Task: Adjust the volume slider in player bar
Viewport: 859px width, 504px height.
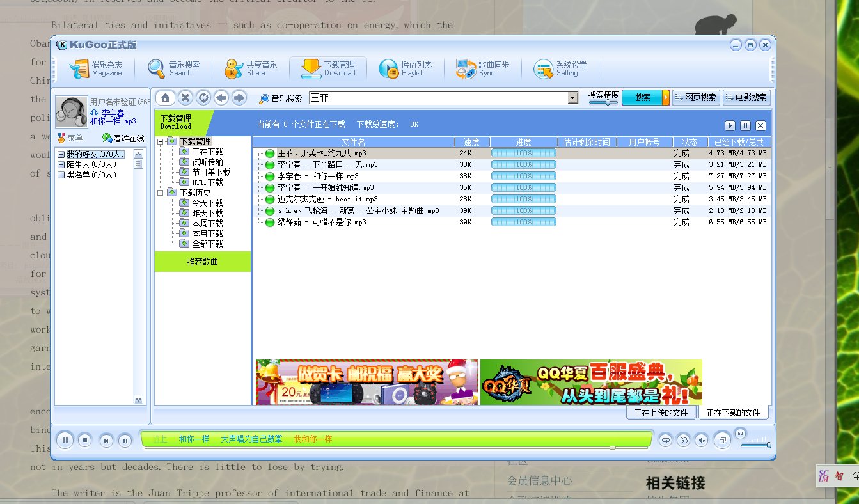Action: click(x=757, y=443)
